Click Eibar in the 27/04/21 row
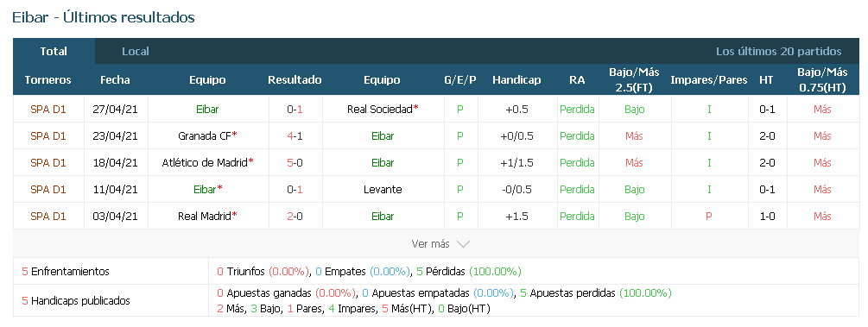 coord(207,110)
